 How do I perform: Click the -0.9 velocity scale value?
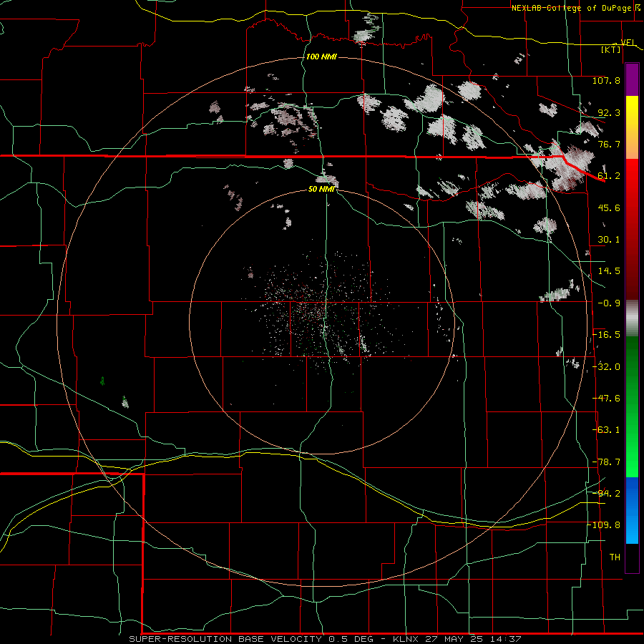(609, 303)
